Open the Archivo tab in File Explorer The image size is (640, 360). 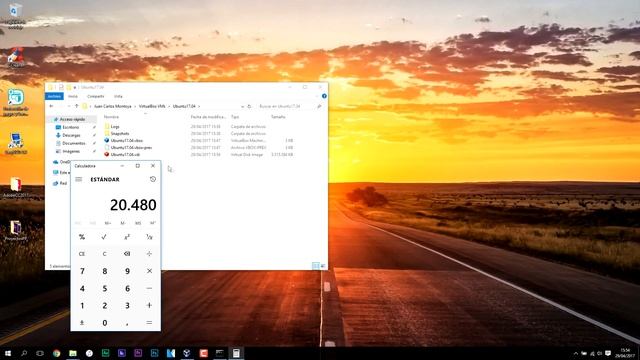54,96
